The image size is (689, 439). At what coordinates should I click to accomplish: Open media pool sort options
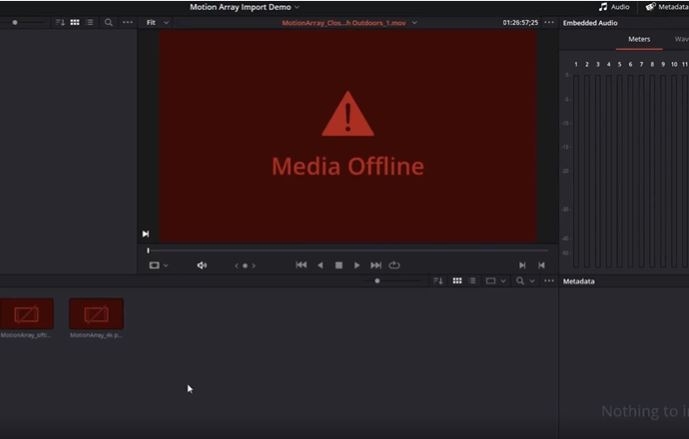point(438,281)
